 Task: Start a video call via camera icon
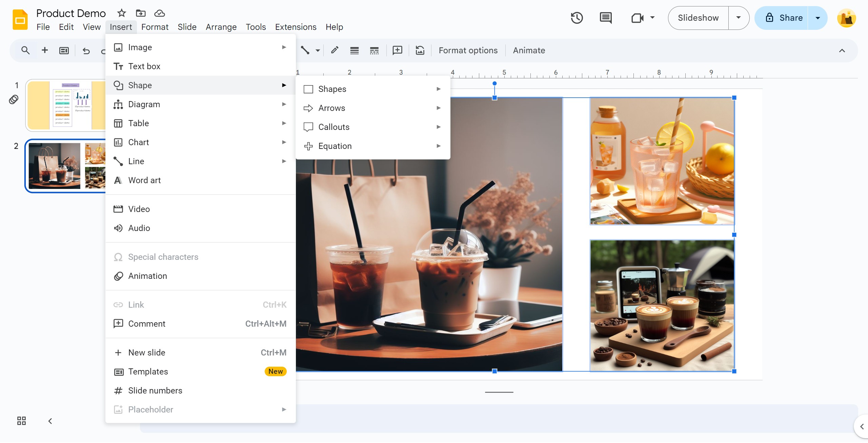click(637, 18)
